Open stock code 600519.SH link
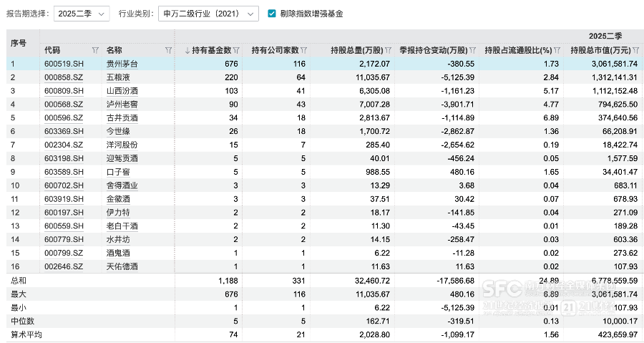 pos(64,64)
